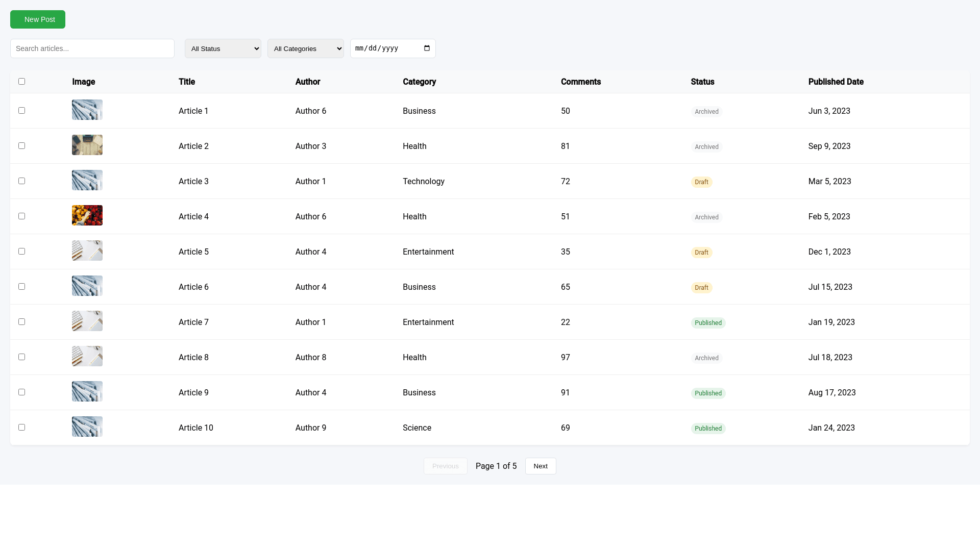
Task: Click the Article 6 title
Action: coord(193,287)
